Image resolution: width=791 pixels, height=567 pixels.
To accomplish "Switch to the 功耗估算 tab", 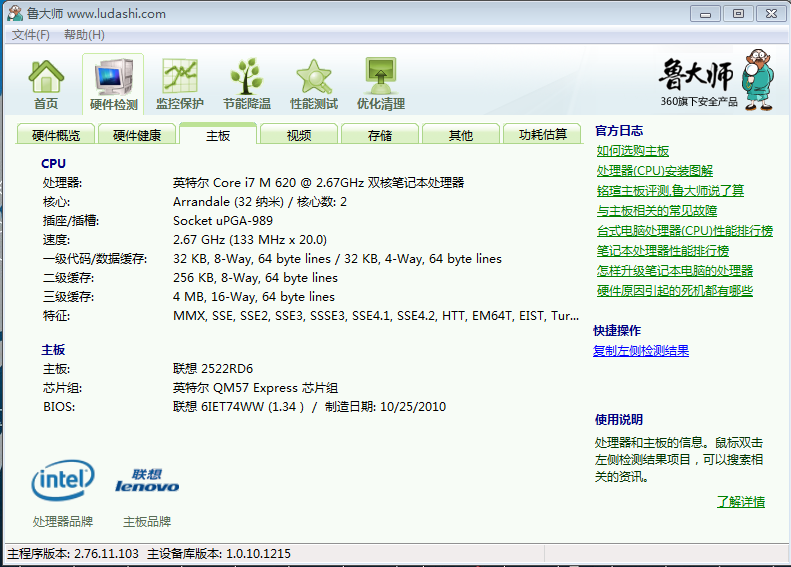I will [x=542, y=135].
